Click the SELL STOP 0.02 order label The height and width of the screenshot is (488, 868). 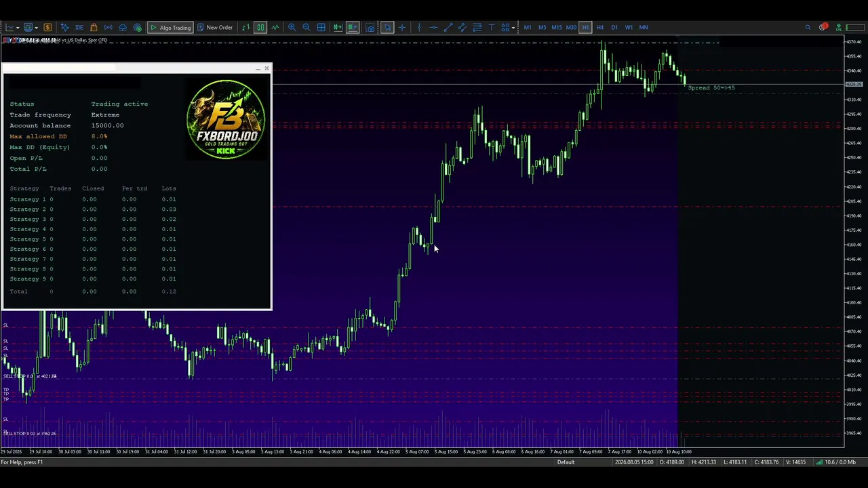pyautogui.click(x=30, y=434)
